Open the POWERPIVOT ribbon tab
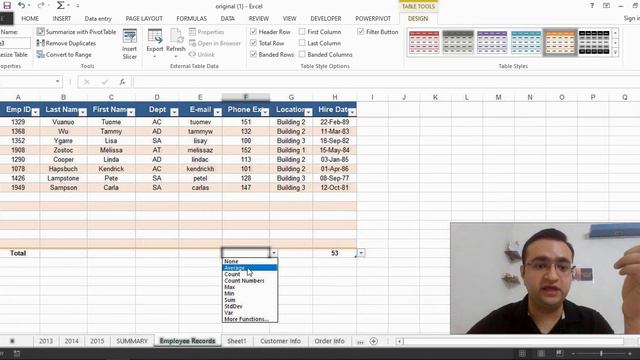Viewport: 640px width, 360px height. [x=373, y=19]
